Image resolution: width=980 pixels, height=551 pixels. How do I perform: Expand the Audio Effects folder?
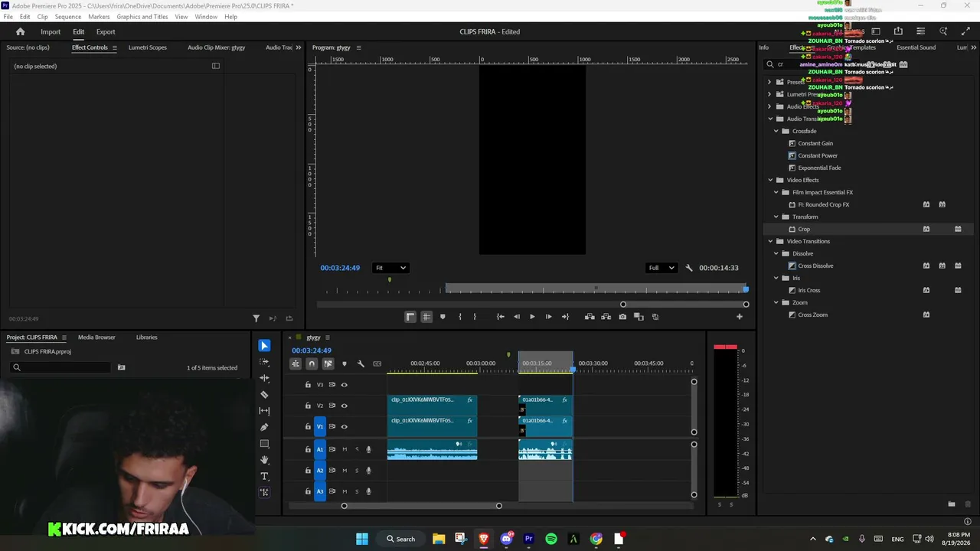[769, 106]
